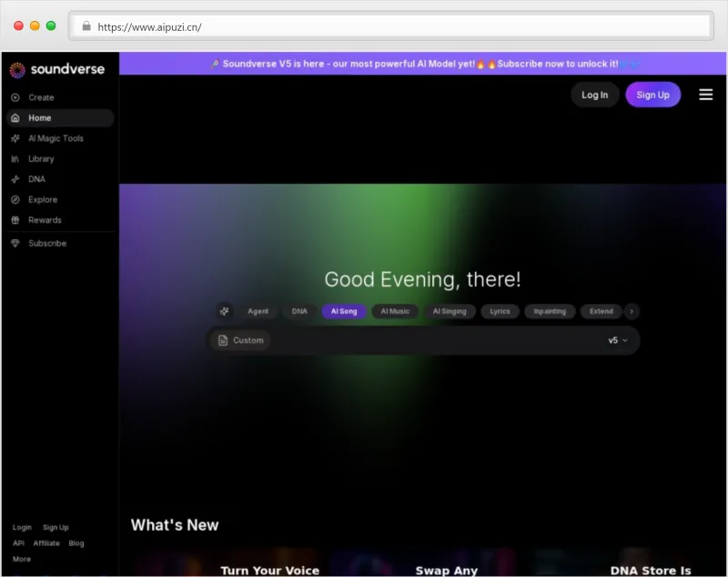This screenshot has width=728, height=577.
Task: Switch to the Lyrics mode tab
Action: [500, 311]
